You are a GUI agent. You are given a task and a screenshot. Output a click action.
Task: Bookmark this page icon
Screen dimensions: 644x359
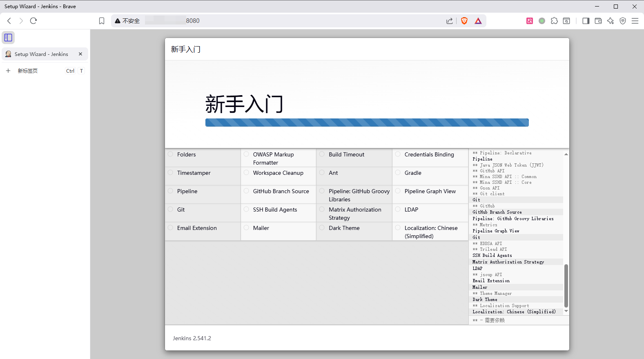[x=102, y=21]
